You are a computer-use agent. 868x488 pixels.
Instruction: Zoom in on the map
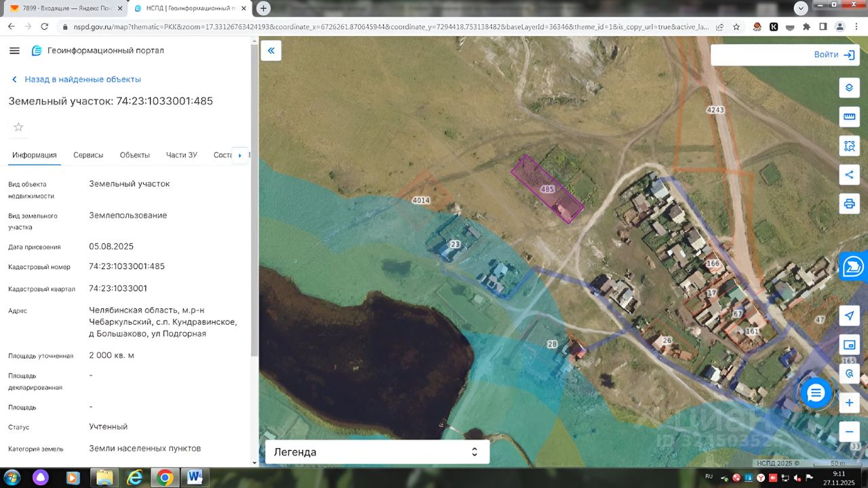[849, 403]
